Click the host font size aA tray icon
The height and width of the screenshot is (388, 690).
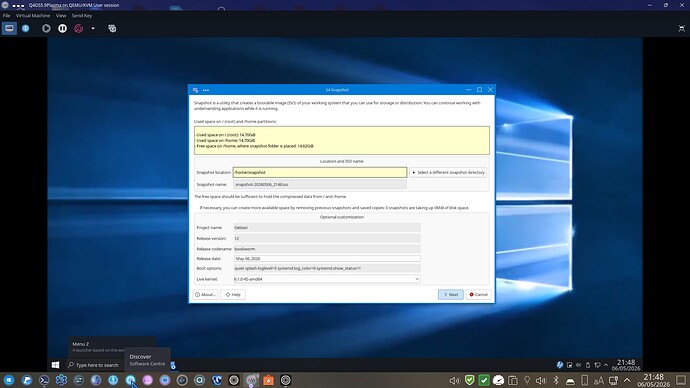tap(599, 380)
